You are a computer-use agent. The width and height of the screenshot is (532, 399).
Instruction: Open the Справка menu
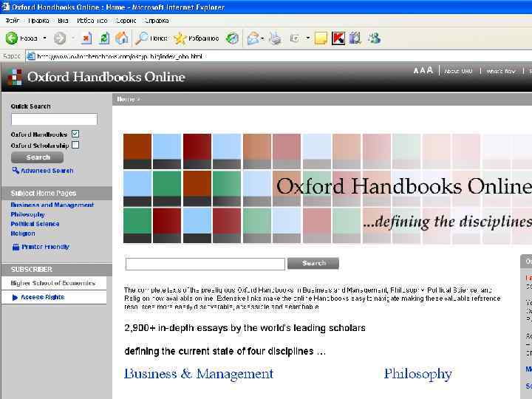(157, 21)
